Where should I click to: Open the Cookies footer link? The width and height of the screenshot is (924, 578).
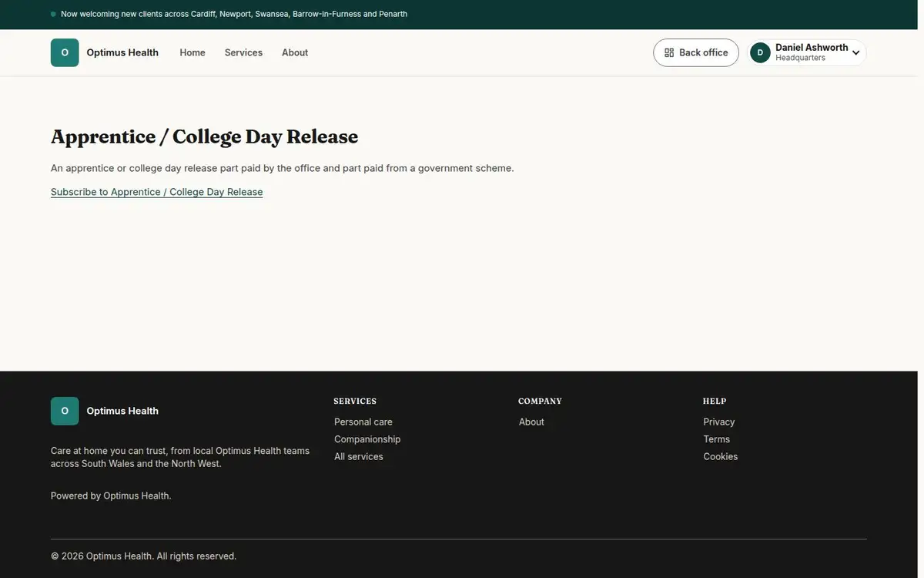[x=721, y=456]
